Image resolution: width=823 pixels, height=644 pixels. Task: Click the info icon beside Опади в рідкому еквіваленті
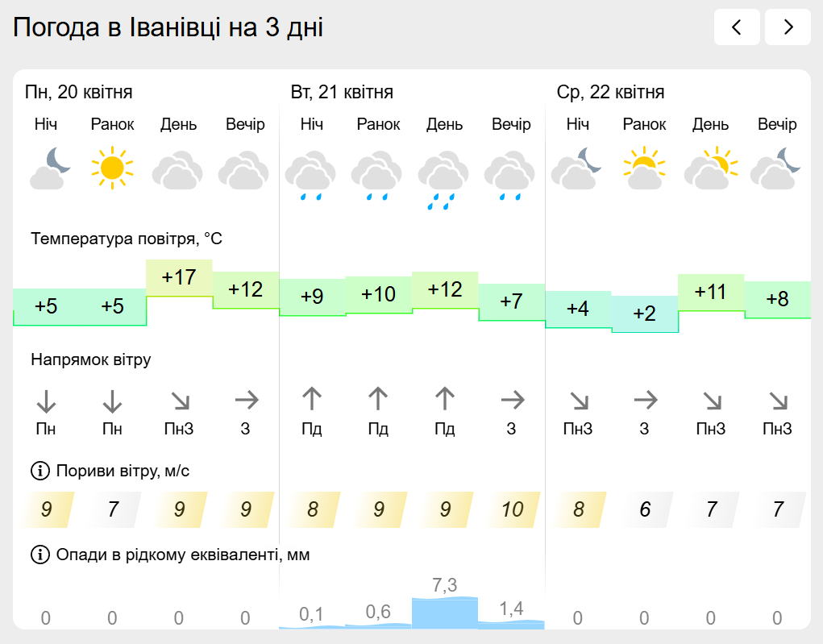click(x=39, y=555)
